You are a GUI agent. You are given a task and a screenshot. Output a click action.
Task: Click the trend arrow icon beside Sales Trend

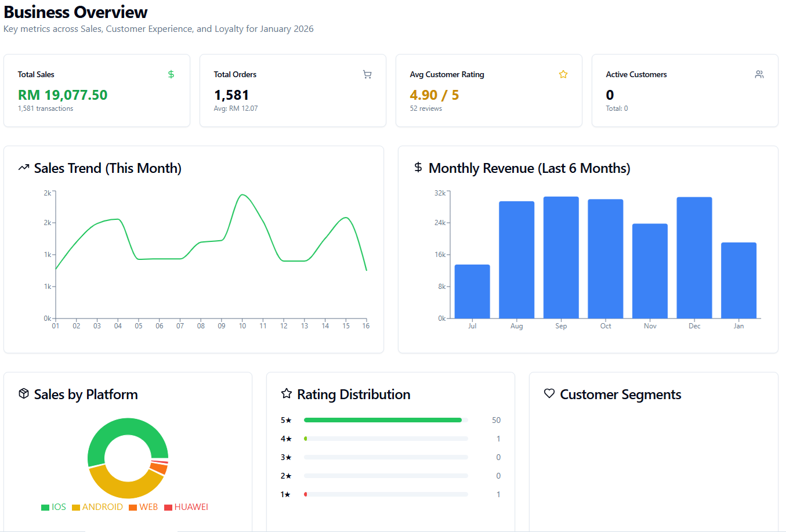tap(24, 168)
